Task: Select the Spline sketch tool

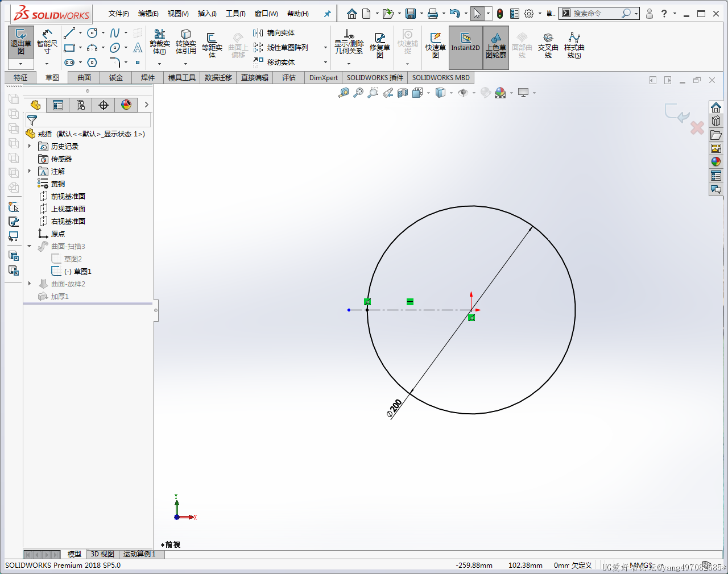Action: tap(115, 33)
